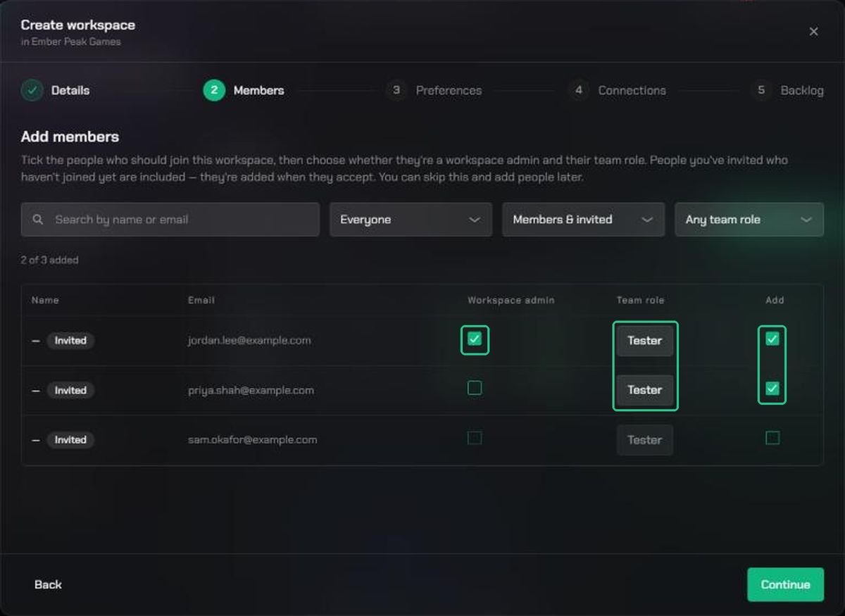Select the Members step label
The height and width of the screenshot is (616, 845).
(259, 90)
